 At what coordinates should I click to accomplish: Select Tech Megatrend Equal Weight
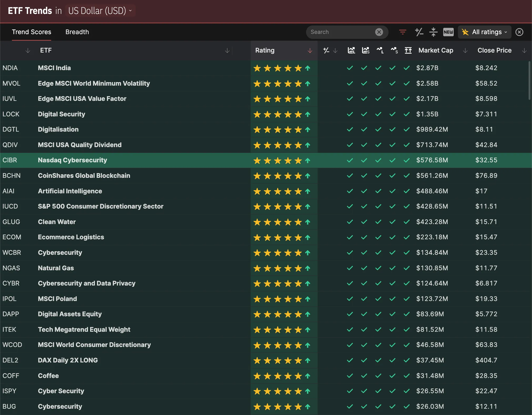pyautogui.click(x=84, y=330)
